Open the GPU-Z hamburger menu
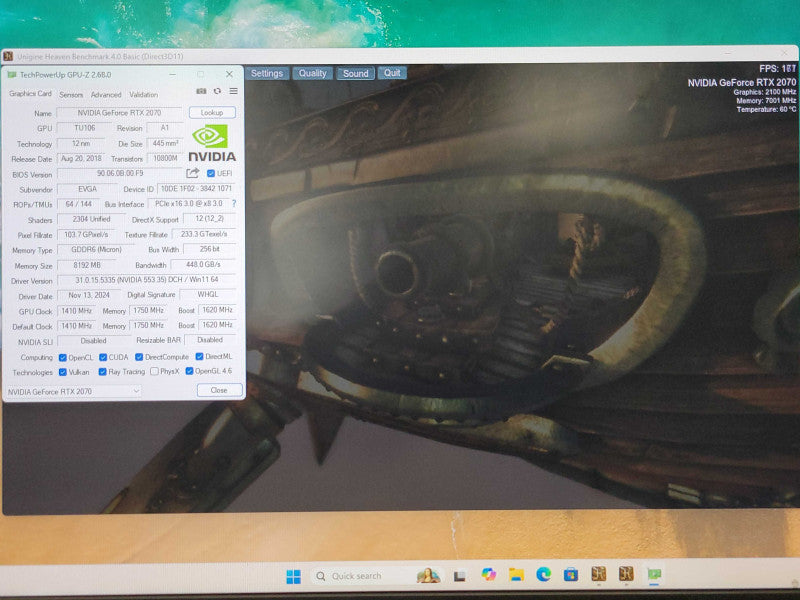The width and height of the screenshot is (800, 600). click(x=233, y=91)
